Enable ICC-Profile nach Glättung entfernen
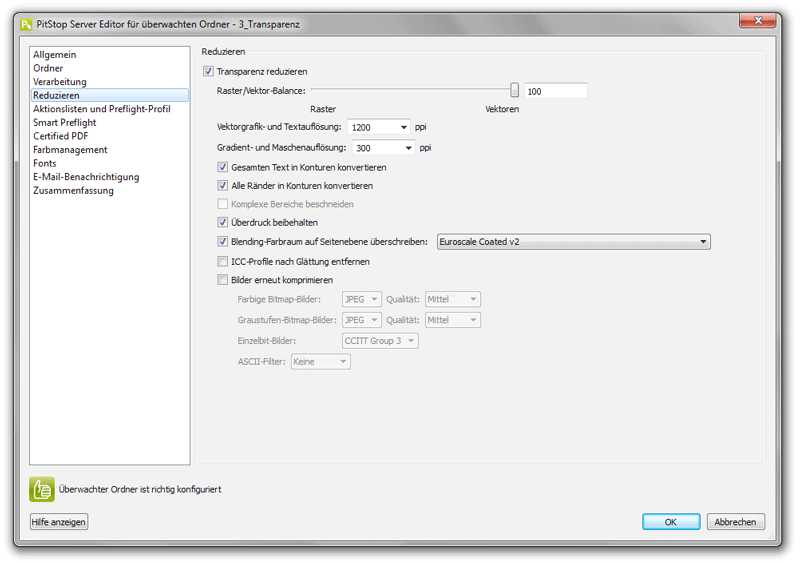The width and height of the screenshot is (800, 564). [222, 262]
